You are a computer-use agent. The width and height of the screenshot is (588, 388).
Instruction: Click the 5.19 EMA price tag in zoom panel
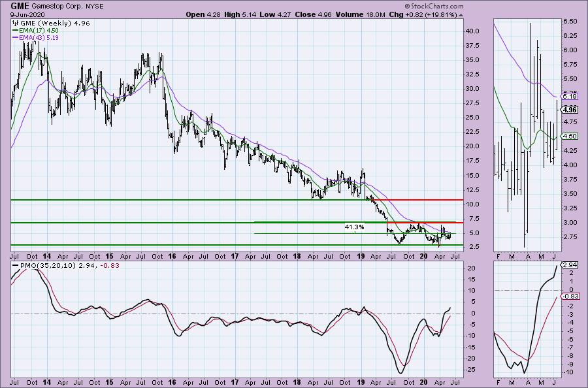(570, 96)
